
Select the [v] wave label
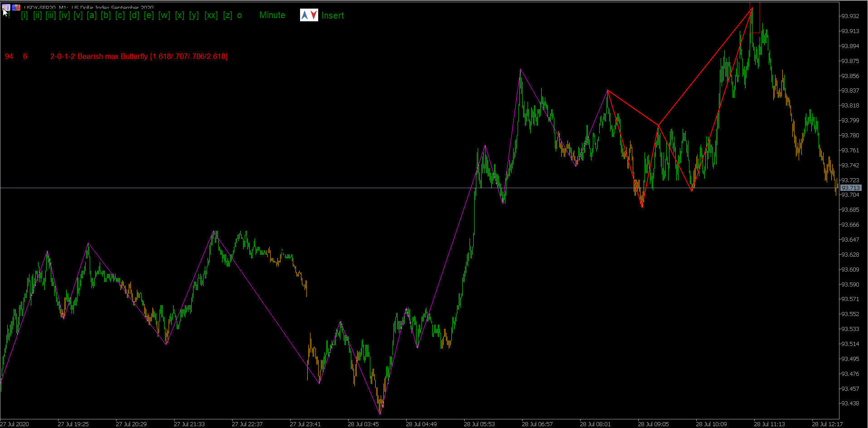78,15
